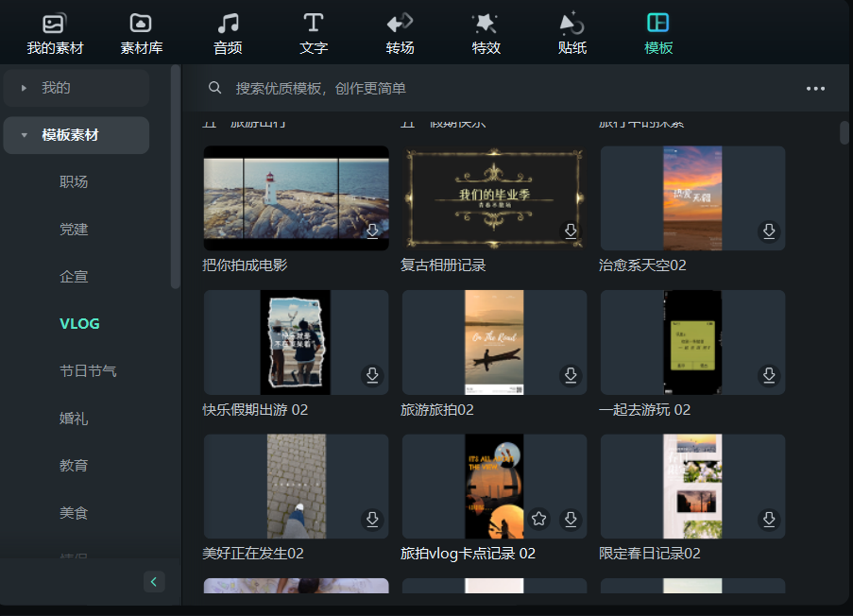This screenshot has height=616, width=853.
Task: Open the 节日节气 category
Action: point(79,370)
